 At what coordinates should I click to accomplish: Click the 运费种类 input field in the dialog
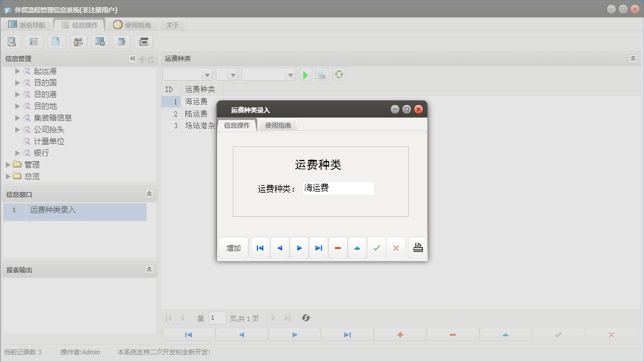tap(337, 188)
